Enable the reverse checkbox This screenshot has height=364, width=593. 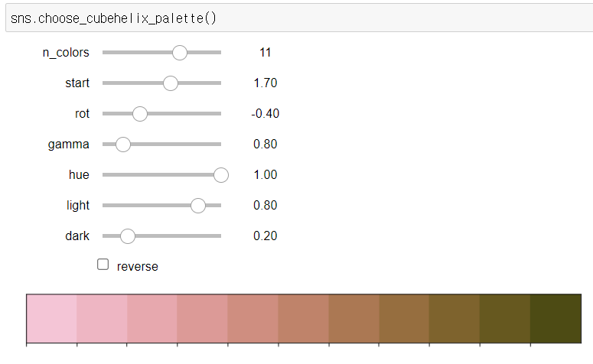(x=103, y=265)
